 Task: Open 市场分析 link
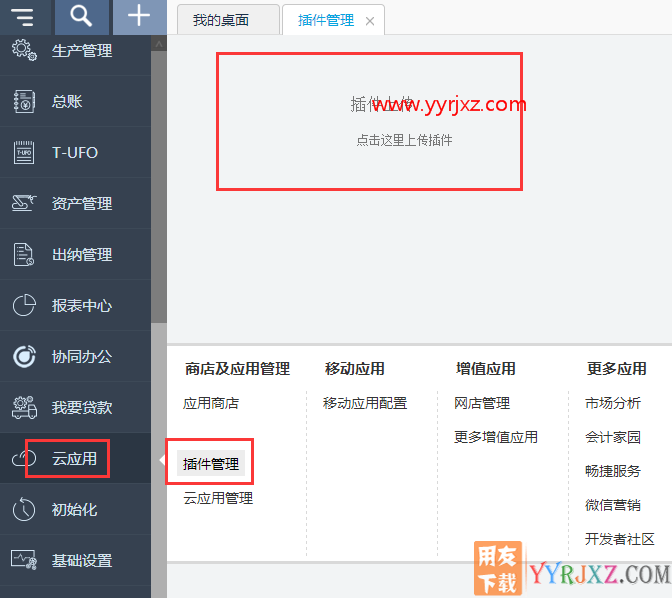tap(613, 403)
